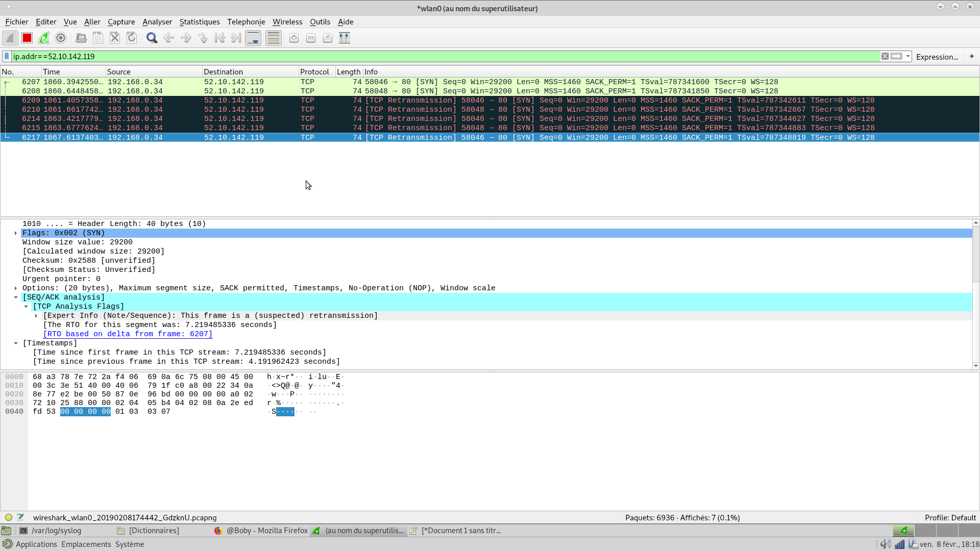
Task: Stop the running capture with the red square
Action: (x=27, y=38)
